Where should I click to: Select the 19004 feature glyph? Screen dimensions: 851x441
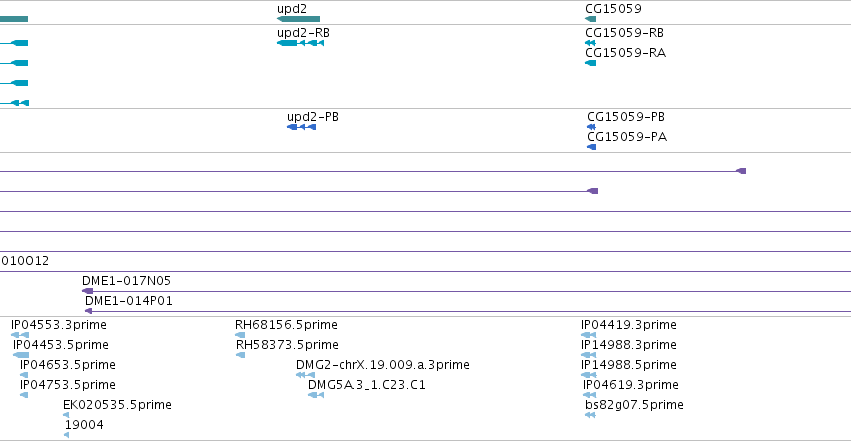[67, 435]
